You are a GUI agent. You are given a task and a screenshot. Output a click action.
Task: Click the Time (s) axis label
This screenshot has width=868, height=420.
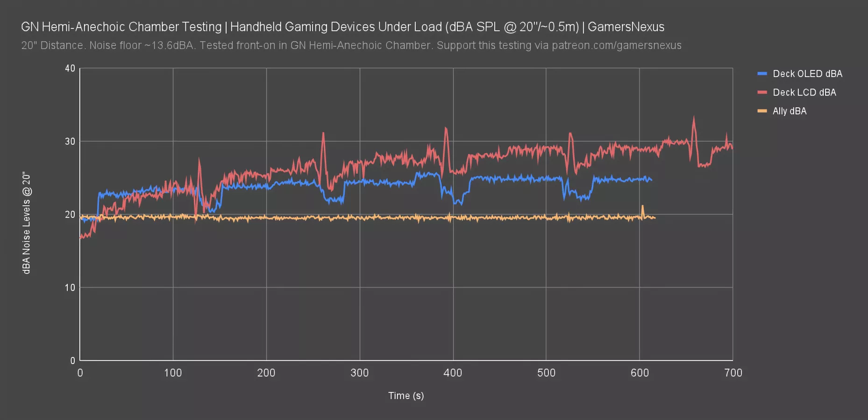click(x=405, y=395)
